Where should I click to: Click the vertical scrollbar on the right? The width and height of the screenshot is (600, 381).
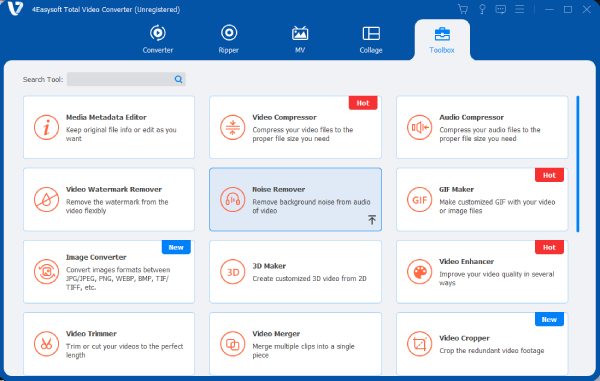[x=578, y=164]
